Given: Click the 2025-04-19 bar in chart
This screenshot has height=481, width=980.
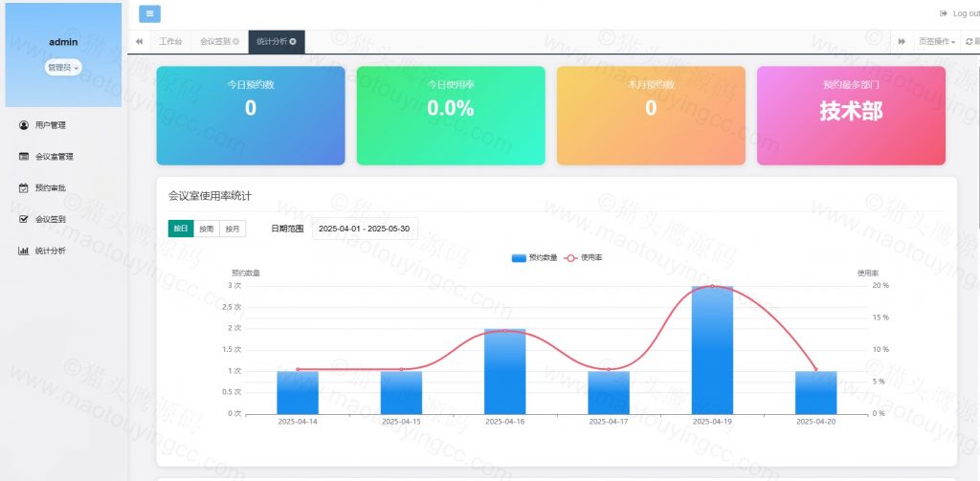Looking at the screenshot, I should (x=712, y=350).
